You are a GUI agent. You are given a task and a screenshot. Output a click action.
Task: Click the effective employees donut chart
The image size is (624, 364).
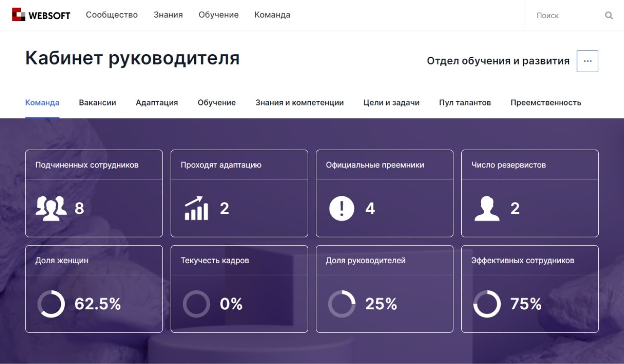487,304
